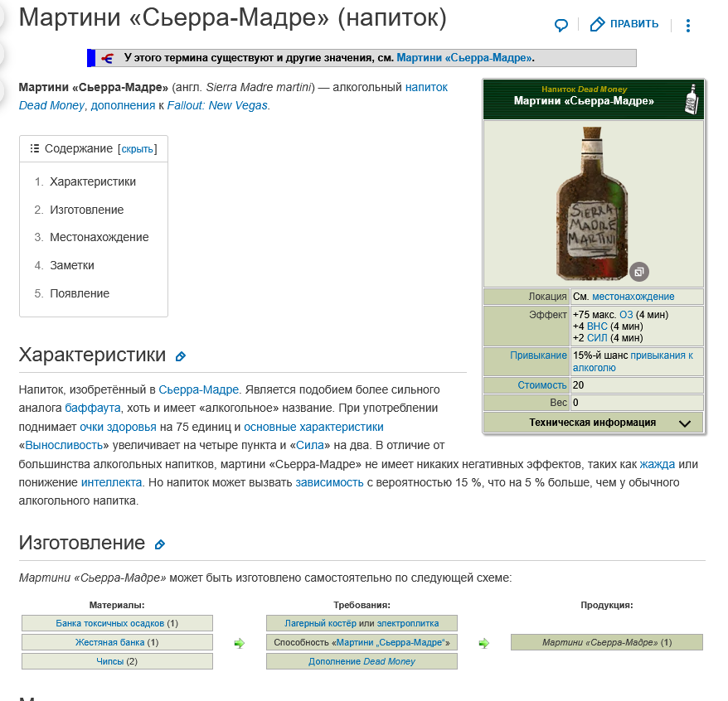This screenshot has height=701, width=728.
Task: Hide the table of contents via скрыть
Action: (x=137, y=149)
